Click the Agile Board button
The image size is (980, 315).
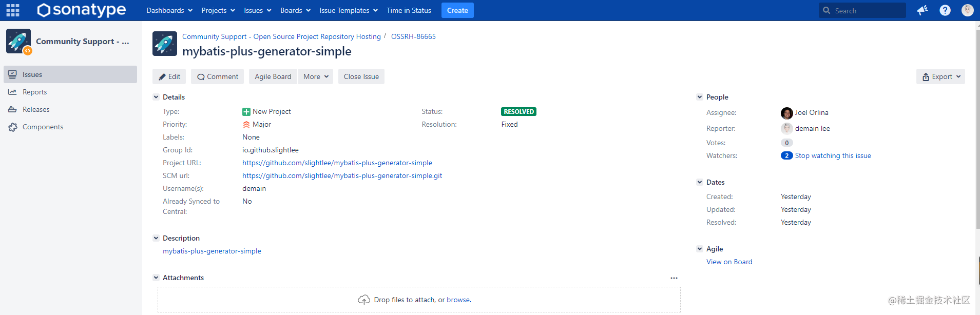coord(273,76)
